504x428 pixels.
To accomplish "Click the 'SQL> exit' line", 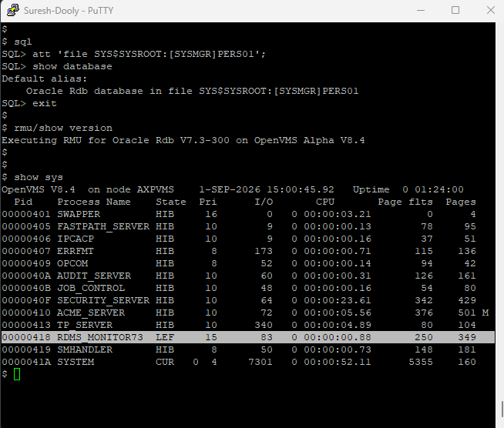I will pos(29,103).
